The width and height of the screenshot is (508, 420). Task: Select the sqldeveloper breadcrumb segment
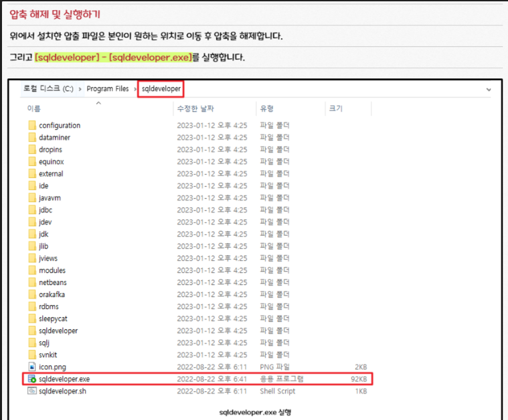(161, 89)
